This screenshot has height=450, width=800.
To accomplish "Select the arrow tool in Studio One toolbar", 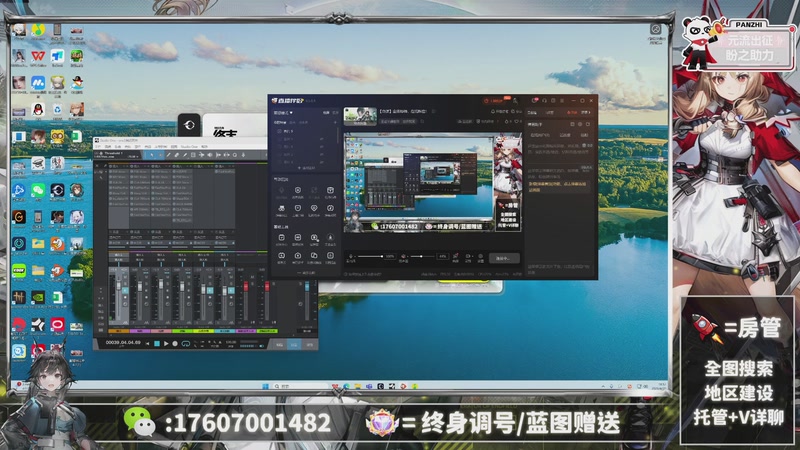I will [x=150, y=155].
